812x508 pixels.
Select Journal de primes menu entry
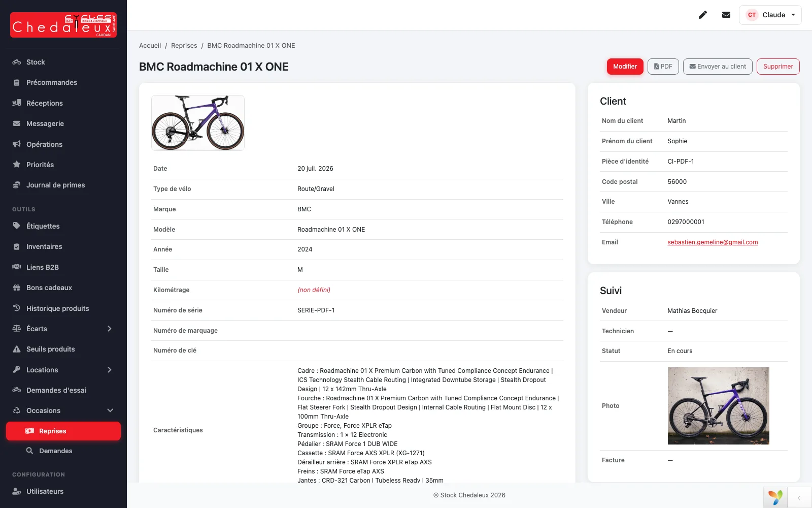pos(63,185)
